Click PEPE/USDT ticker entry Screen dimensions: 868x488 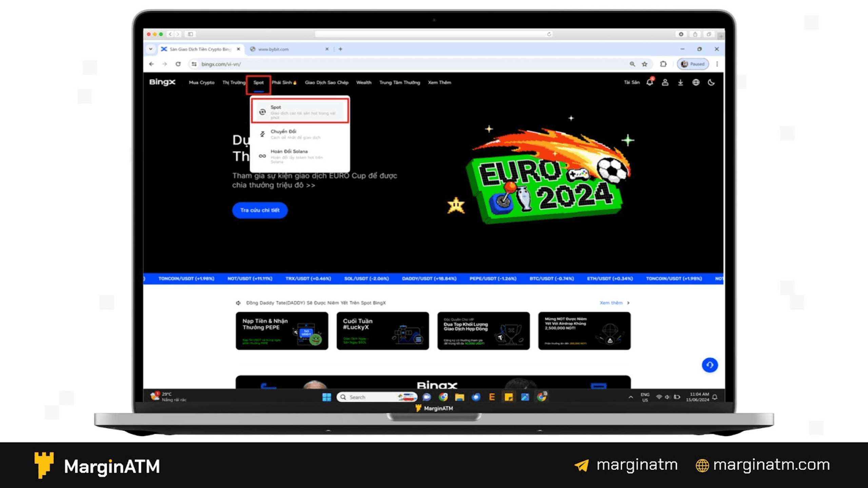point(493,279)
